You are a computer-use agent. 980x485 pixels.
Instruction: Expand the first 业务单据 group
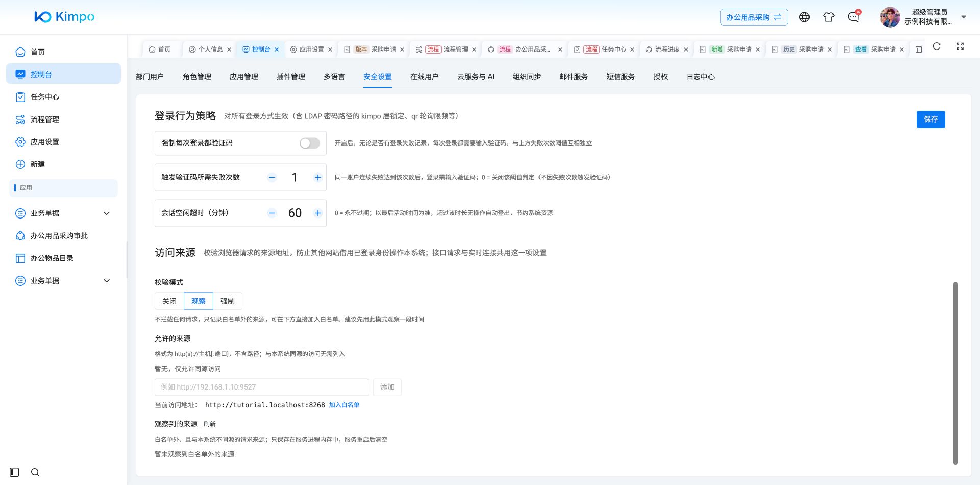click(x=63, y=213)
